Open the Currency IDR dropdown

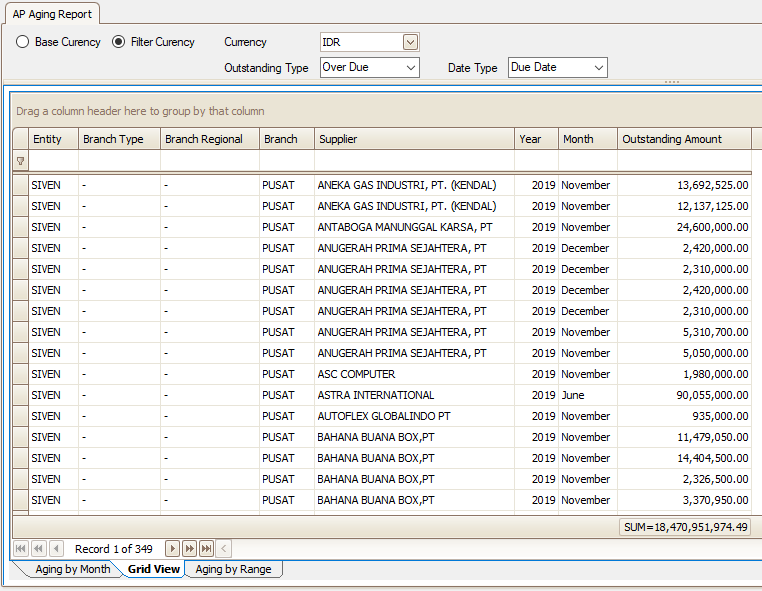click(410, 42)
